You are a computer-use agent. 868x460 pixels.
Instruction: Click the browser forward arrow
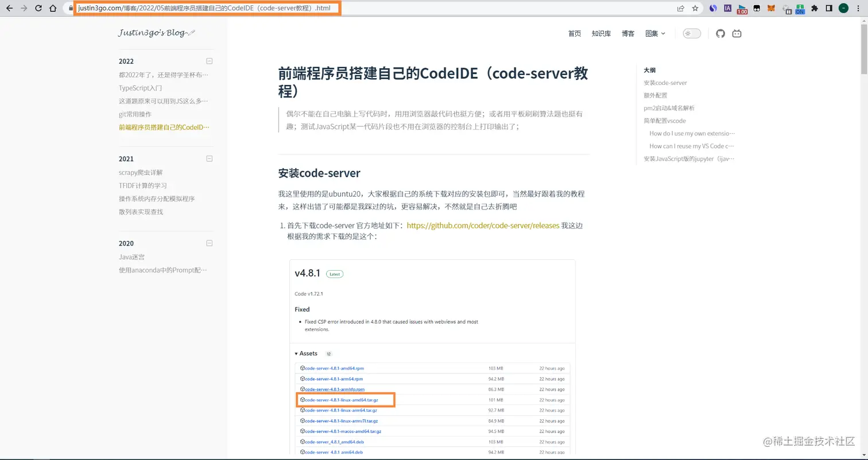coord(24,8)
